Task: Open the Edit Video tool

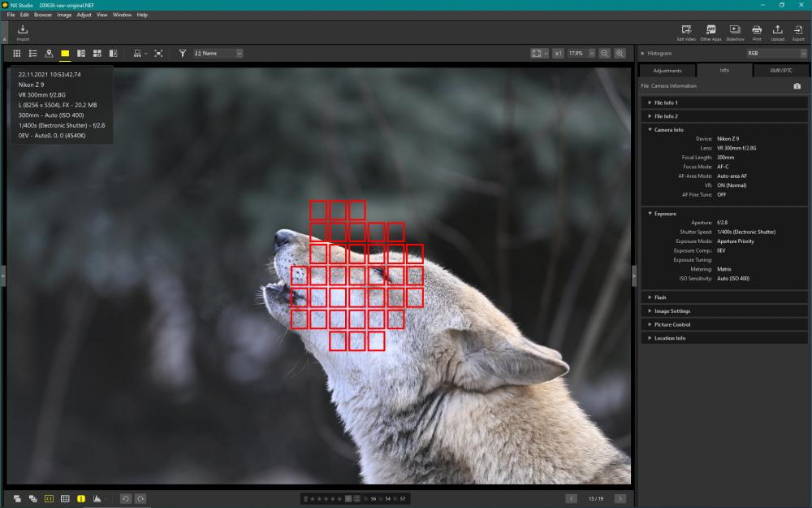Action: pos(686,33)
